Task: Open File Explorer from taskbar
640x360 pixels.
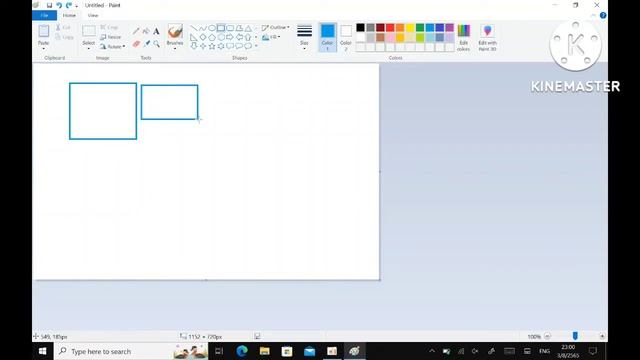Action: [x=264, y=351]
